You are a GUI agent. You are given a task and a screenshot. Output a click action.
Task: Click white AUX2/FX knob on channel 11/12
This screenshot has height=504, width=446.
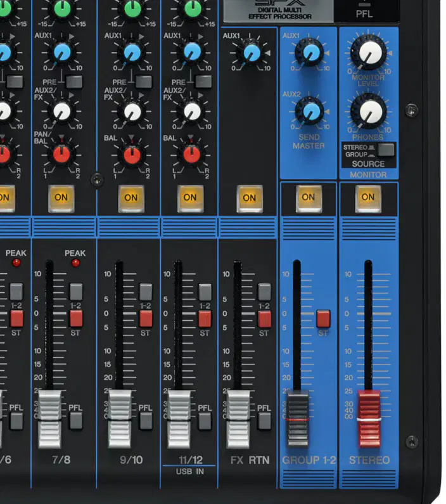click(192, 111)
